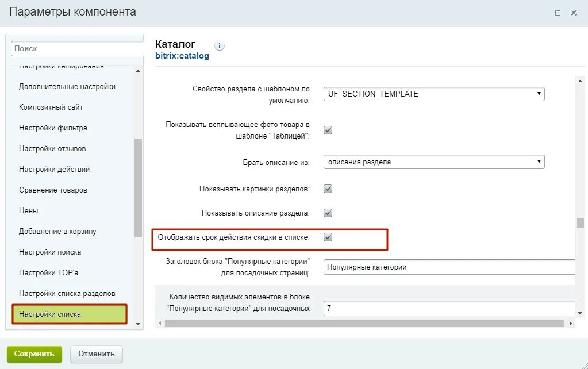Click the settings pane scroll-down arrow
The width and height of the screenshot is (588, 369).
tap(580, 313)
